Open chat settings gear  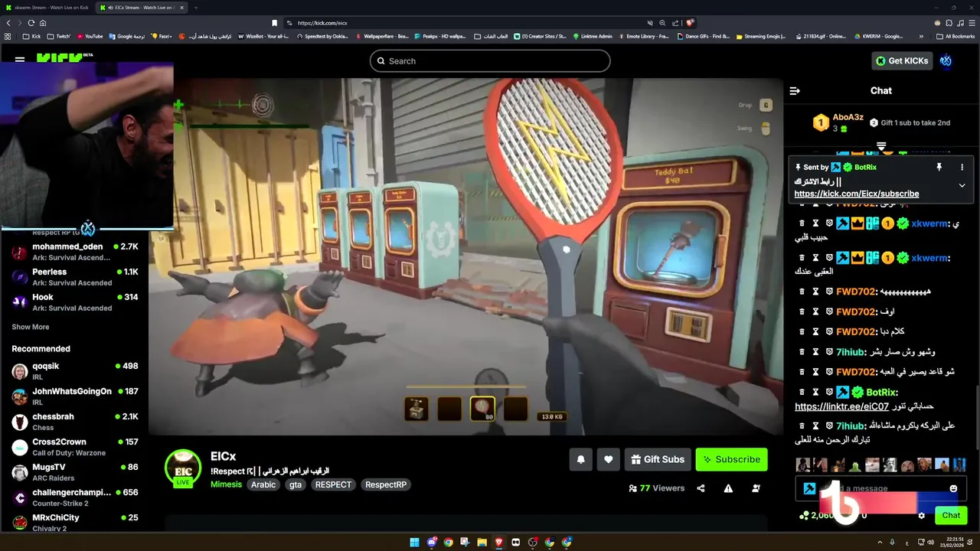click(922, 515)
